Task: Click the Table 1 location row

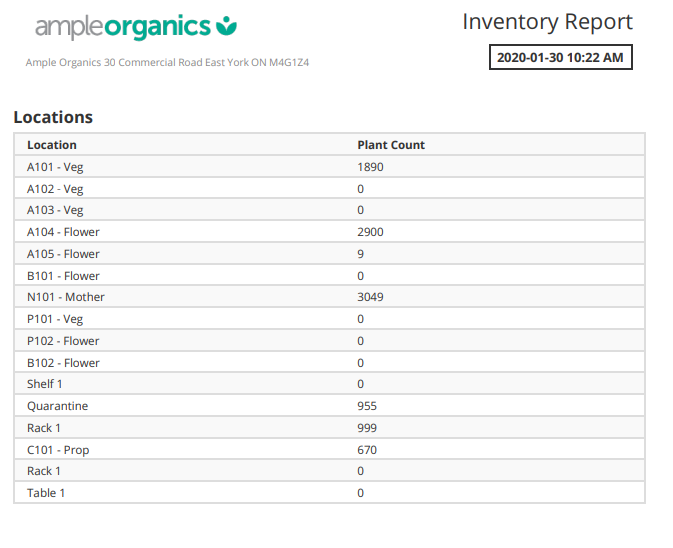Action: (46, 493)
